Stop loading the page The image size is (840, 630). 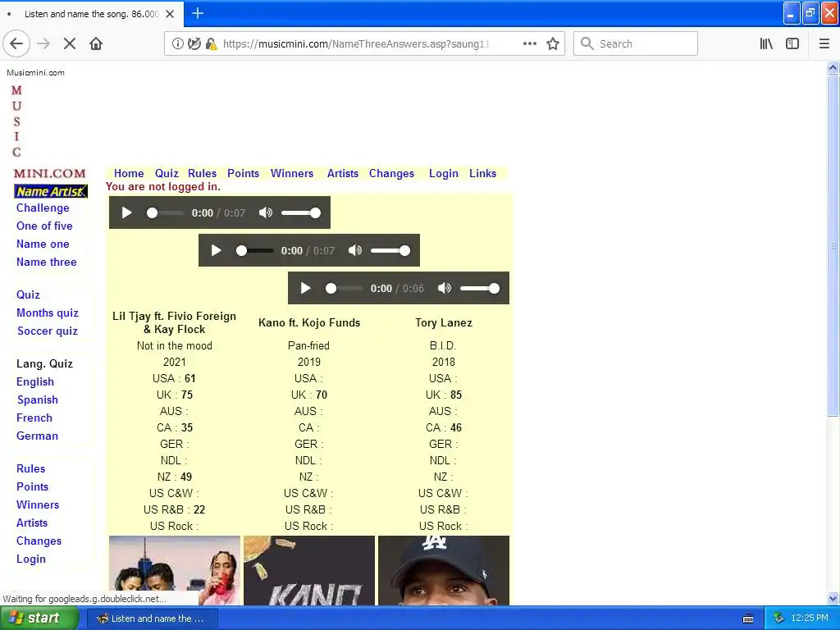tap(70, 43)
